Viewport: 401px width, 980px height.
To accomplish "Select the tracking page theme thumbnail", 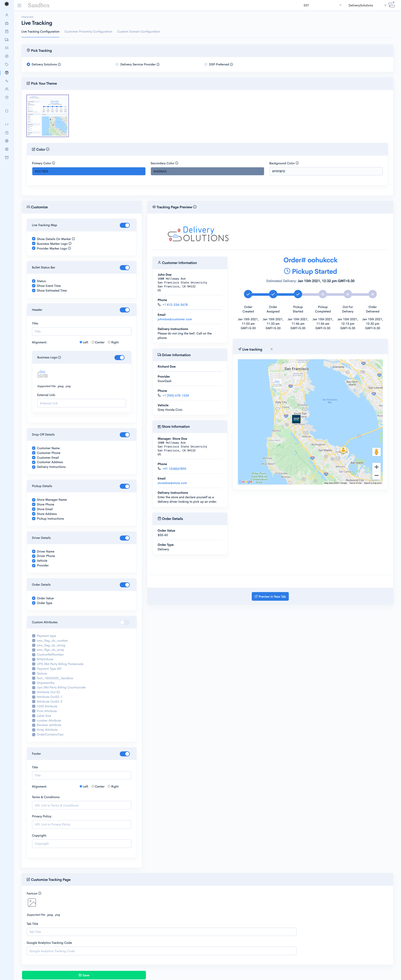I will click(x=48, y=116).
